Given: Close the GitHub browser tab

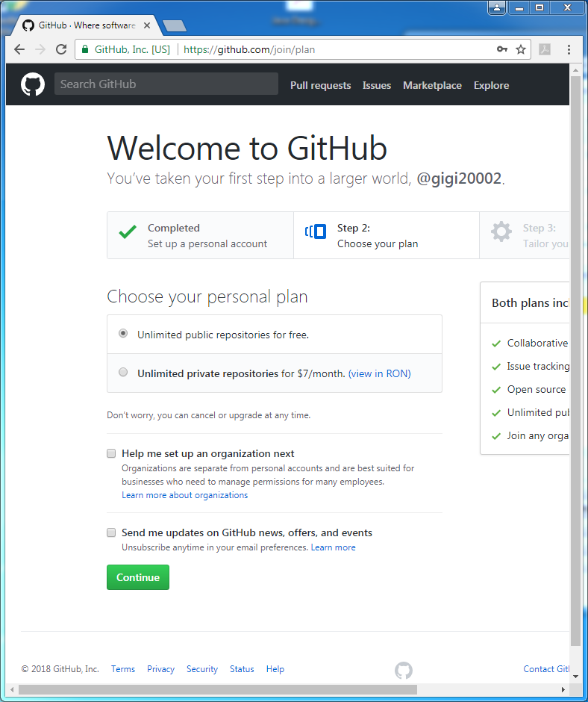Looking at the screenshot, I should 147,25.
